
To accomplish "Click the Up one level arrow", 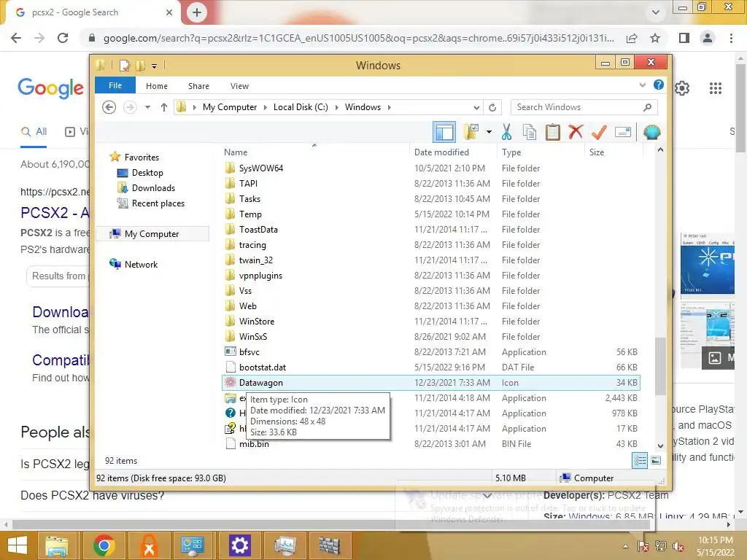I will point(164,107).
